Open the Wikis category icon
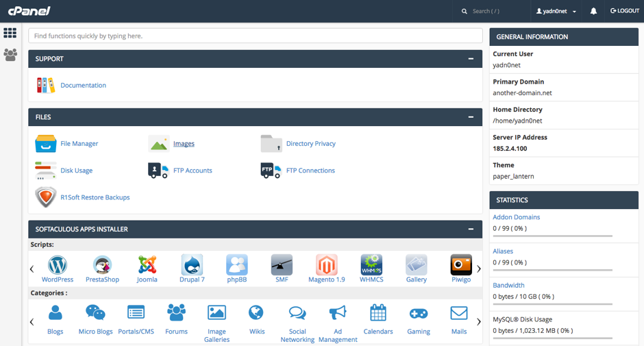 pyautogui.click(x=256, y=313)
